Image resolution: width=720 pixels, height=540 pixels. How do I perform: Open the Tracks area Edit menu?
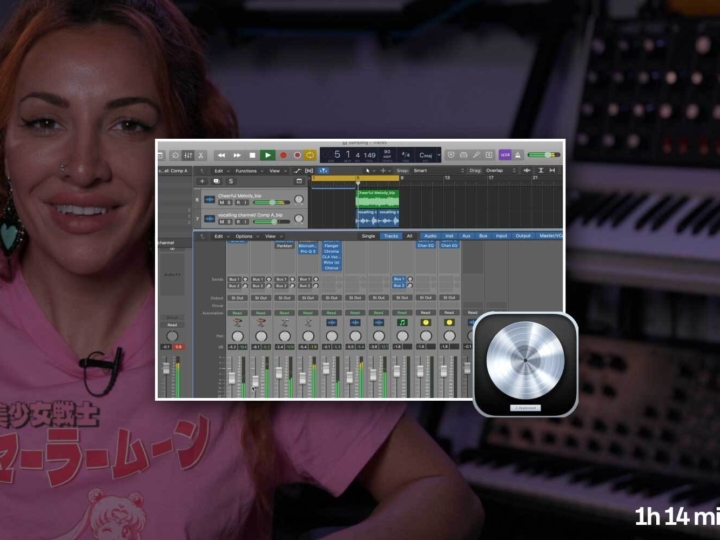point(221,171)
